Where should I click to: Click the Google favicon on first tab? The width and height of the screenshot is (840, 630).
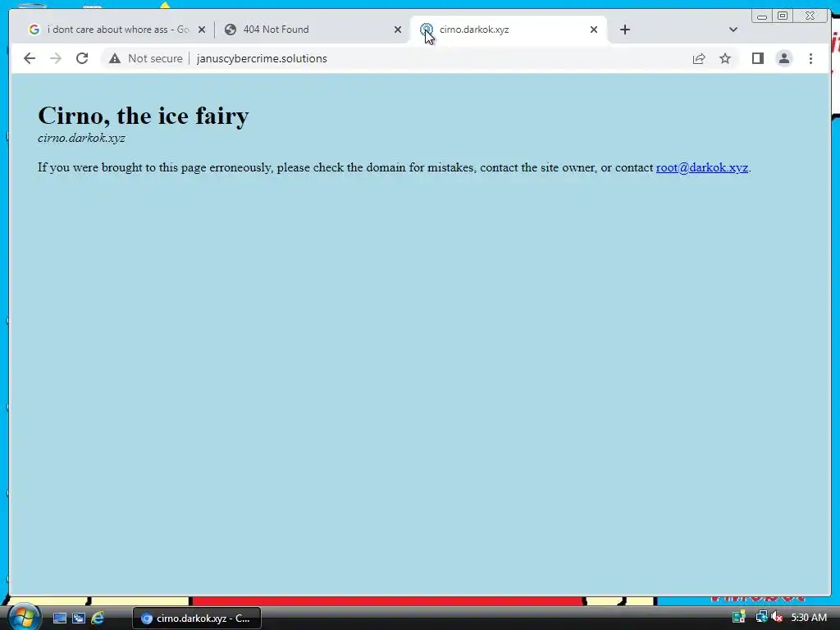(34, 30)
